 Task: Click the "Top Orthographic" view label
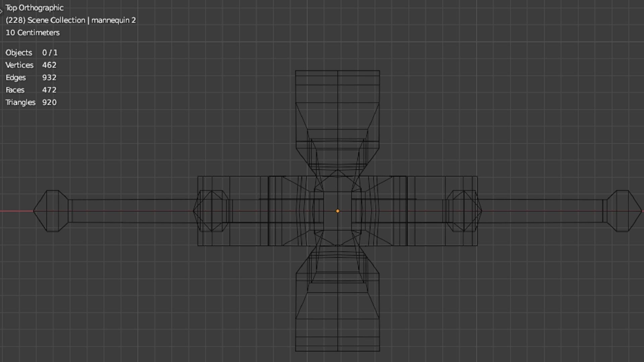point(35,8)
